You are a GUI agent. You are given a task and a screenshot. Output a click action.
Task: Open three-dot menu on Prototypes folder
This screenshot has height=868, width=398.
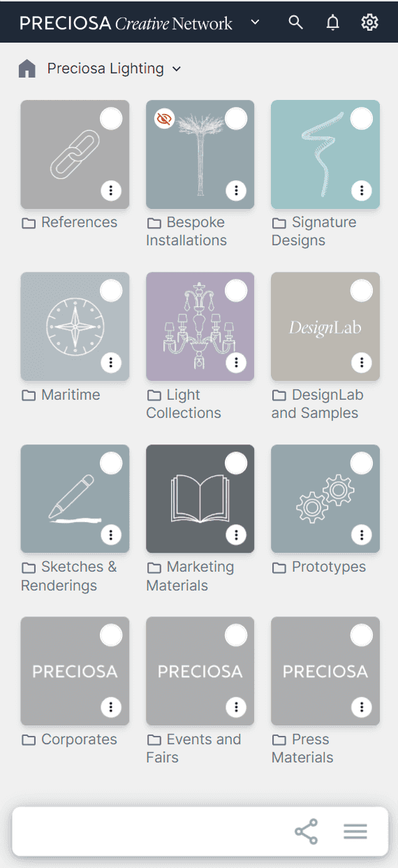pyautogui.click(x=362, y=535)
